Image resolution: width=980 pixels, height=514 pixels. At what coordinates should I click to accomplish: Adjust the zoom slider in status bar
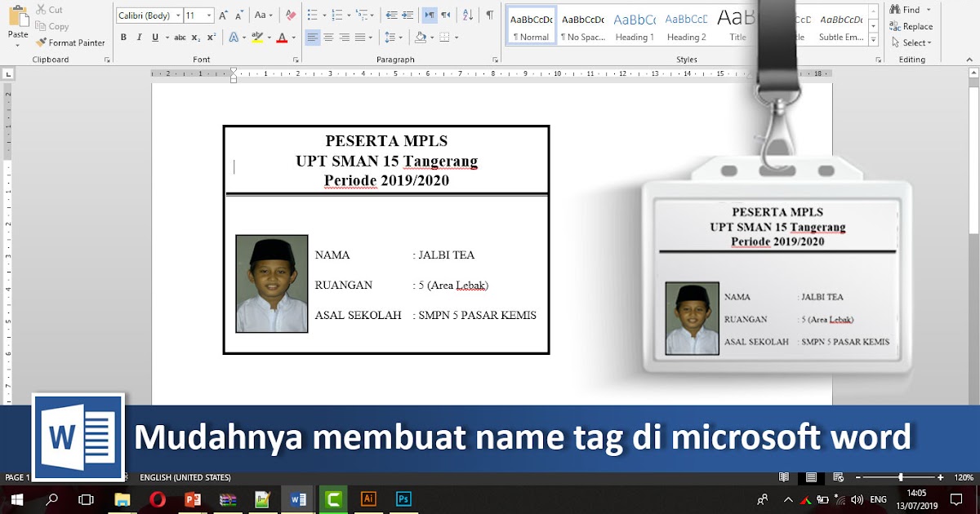click(x=901, y=478)
